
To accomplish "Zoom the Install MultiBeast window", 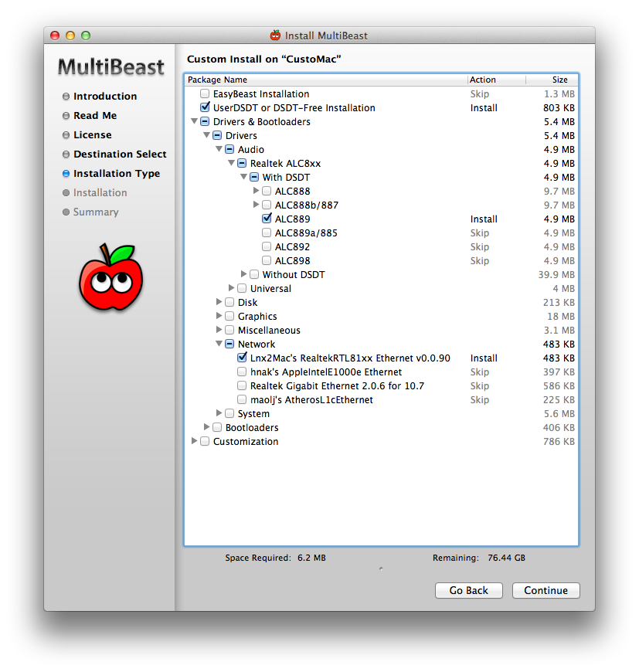I will tap(86, 36).
